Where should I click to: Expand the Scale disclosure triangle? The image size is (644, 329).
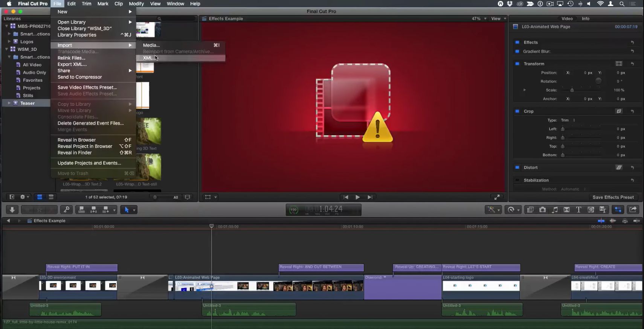point(524,90)
